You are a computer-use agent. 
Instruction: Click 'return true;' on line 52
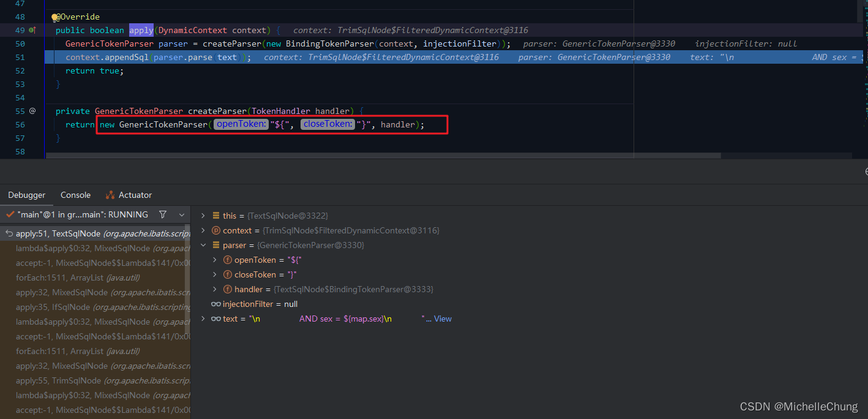tap(94, 70)
